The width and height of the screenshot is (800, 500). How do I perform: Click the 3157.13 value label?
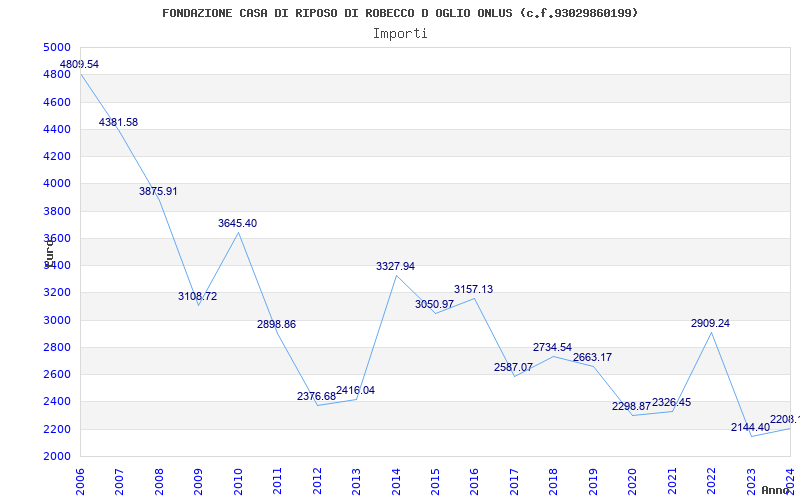tap(473, 289)
